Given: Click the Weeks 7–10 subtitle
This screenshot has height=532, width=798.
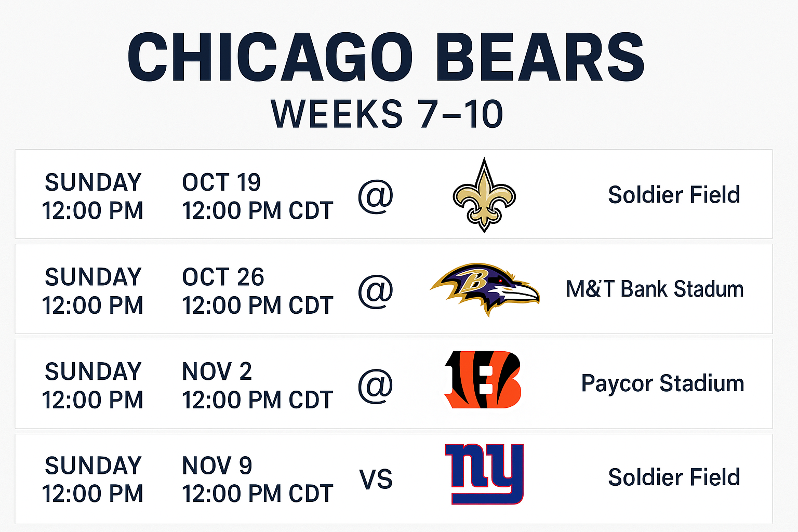Looking at the screenshot, I should tap(387, 114).
